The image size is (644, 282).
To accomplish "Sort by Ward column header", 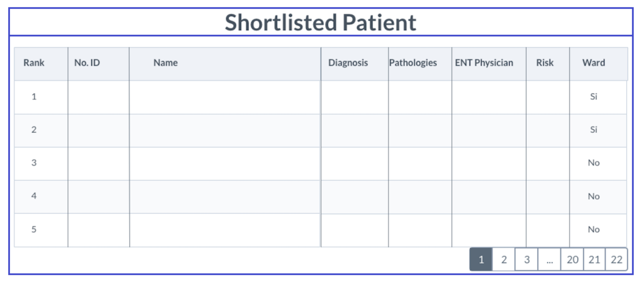I will (594, 63).
